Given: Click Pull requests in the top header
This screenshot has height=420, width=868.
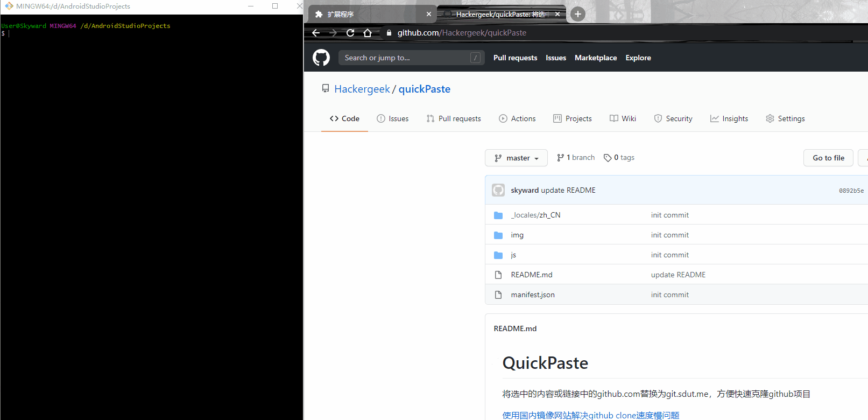Looking at the screenshot, I should coord(515,58).
